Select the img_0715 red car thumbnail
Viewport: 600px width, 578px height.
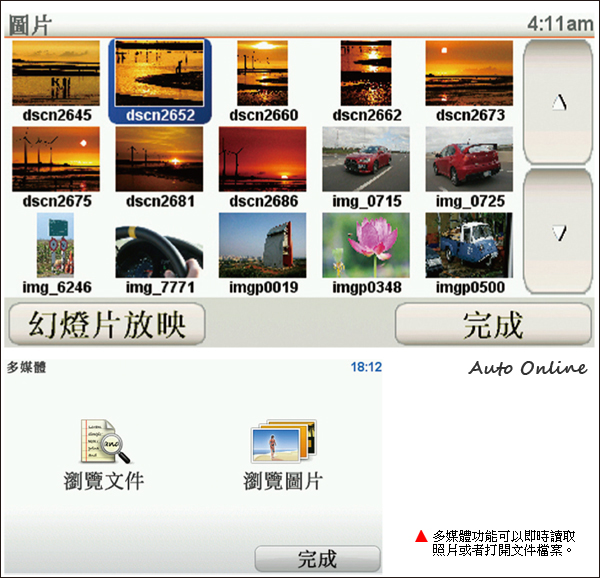(366, 159)
